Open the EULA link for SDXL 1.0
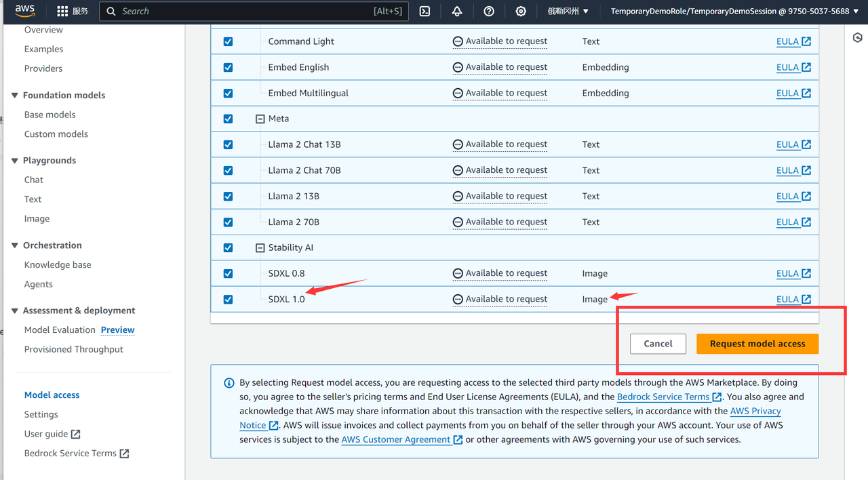 (793, 300)
